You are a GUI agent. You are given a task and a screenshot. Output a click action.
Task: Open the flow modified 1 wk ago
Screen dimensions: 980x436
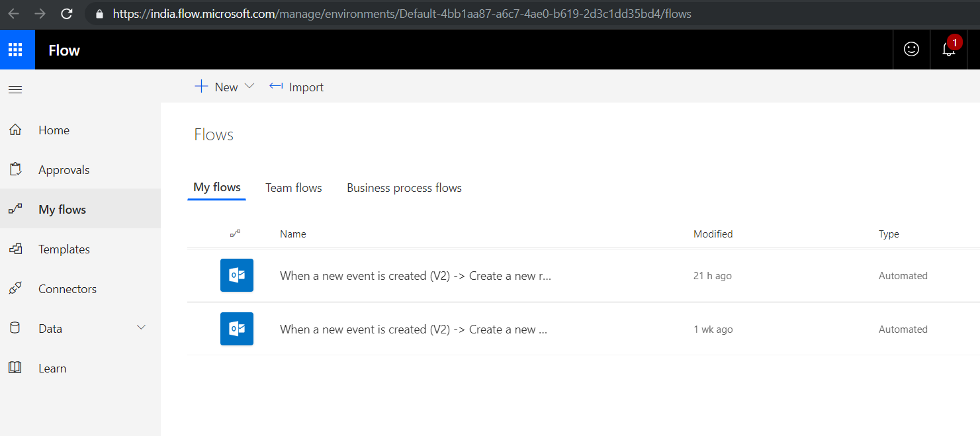point(414,329)
